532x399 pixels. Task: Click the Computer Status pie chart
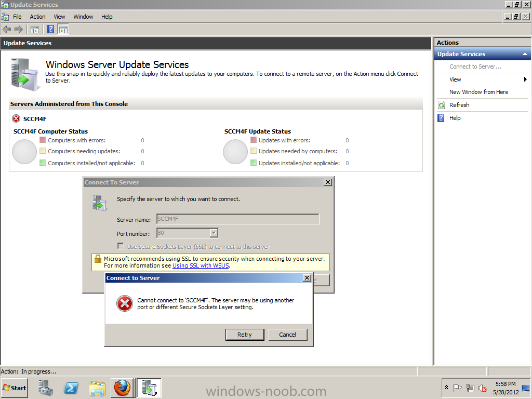tap(24, 152)
